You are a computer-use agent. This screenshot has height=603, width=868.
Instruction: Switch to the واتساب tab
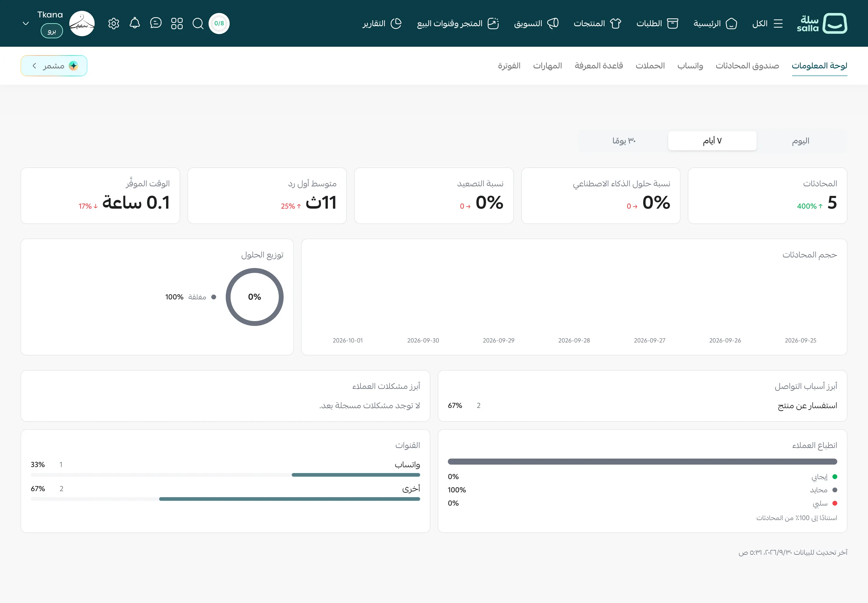point(690,66)
